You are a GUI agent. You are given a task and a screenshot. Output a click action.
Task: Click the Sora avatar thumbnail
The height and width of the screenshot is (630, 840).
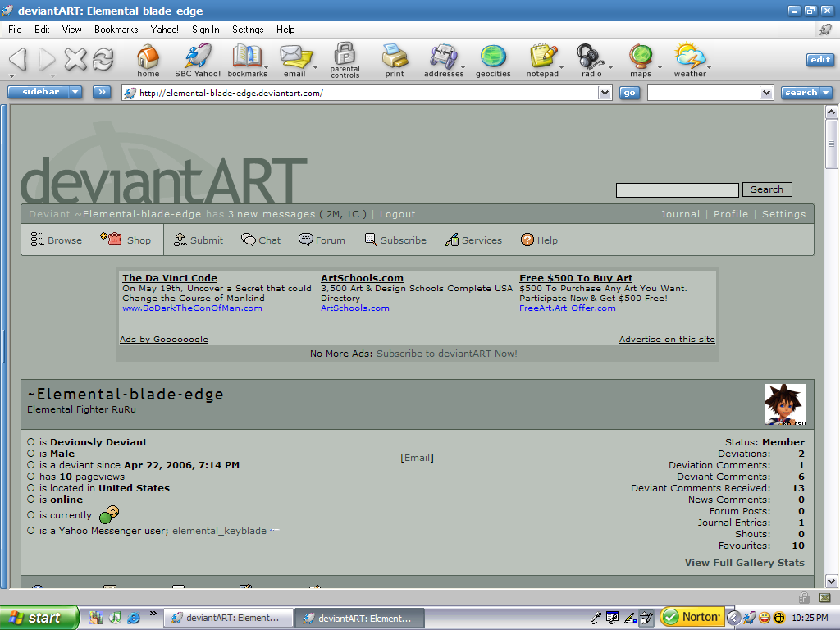(784, 404)
